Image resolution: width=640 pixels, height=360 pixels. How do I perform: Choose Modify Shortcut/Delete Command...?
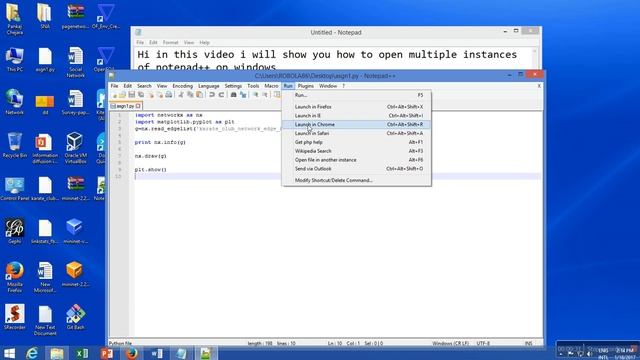(356, 180)
